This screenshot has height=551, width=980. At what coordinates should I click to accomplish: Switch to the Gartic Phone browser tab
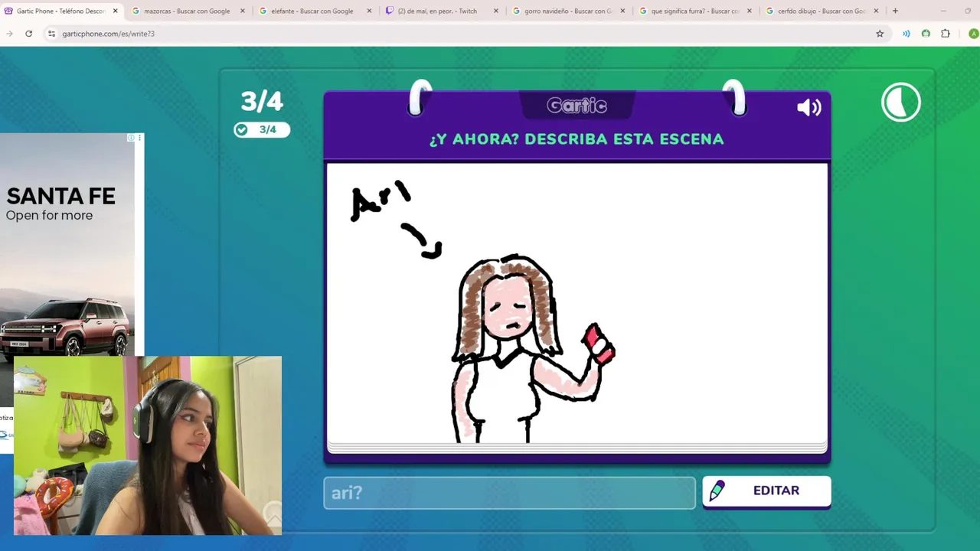point(61,11)
